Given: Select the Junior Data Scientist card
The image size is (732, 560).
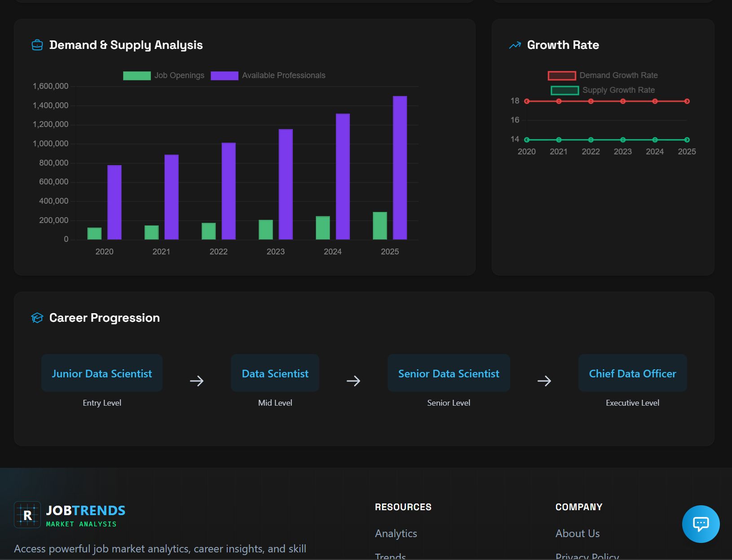Looking at the screenshot, I should 102,373.
